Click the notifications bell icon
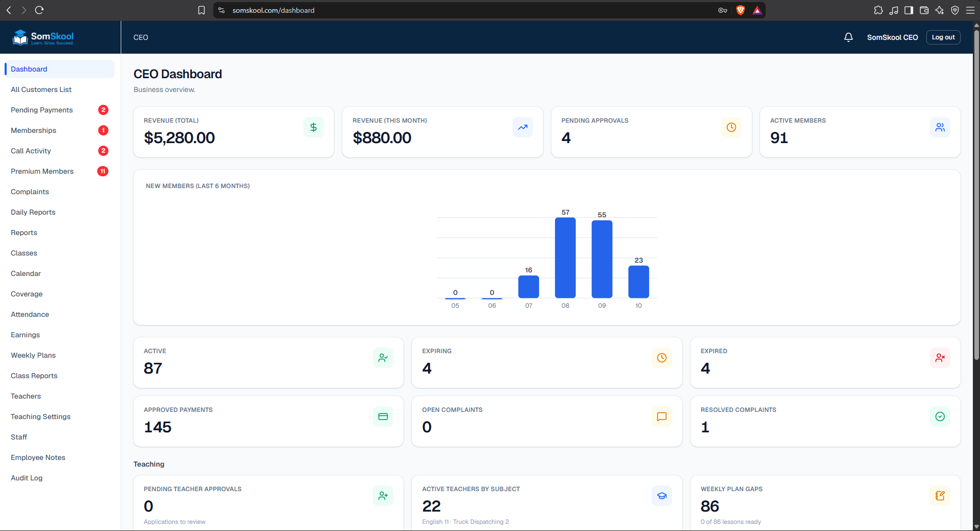Viewport: 980px width, 531px height. [x=848, y=37]
